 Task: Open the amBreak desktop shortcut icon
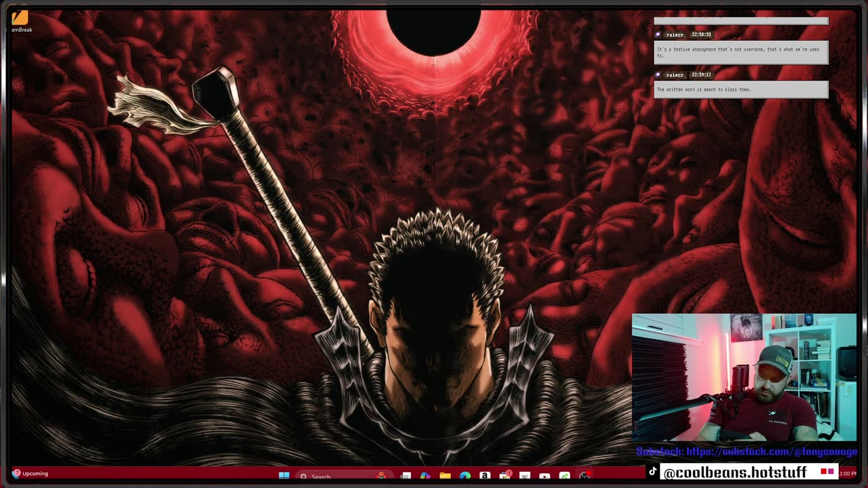click(x=20, y=21)
